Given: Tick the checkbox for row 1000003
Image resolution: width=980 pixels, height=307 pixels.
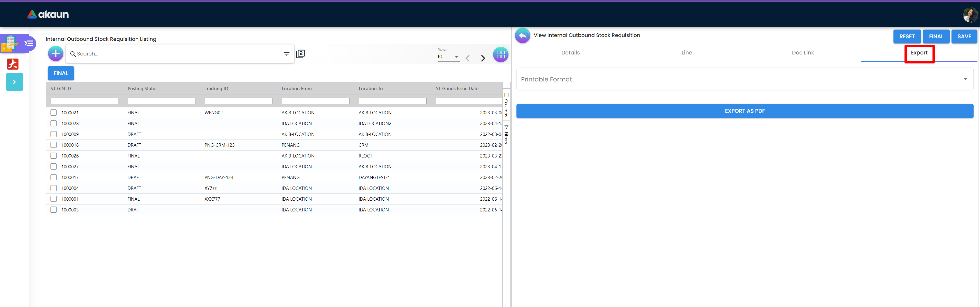Looking at the screenshot, I should pyautogui.click(x=54, y=210).
